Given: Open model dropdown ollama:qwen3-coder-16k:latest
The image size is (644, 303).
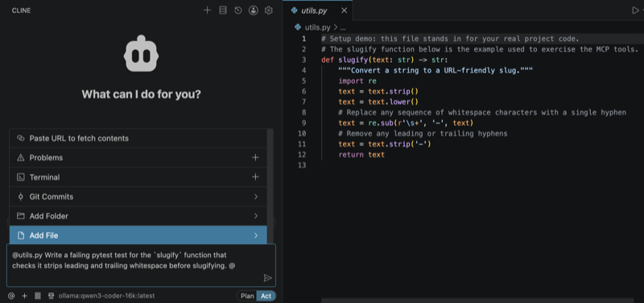Looking at the screenshot, I should [x=106, y=296].
